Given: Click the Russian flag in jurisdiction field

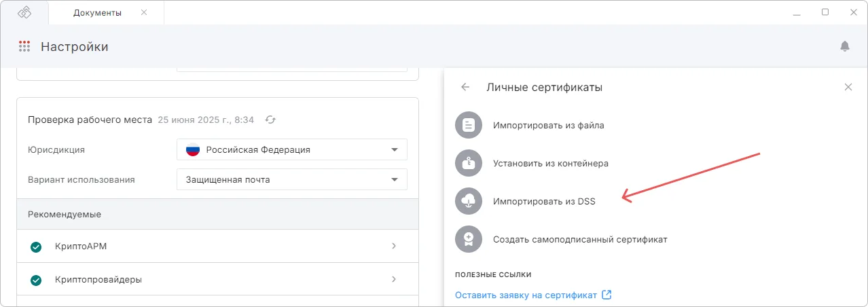Looking at the screenshot, I should click(x=193, y=149).
